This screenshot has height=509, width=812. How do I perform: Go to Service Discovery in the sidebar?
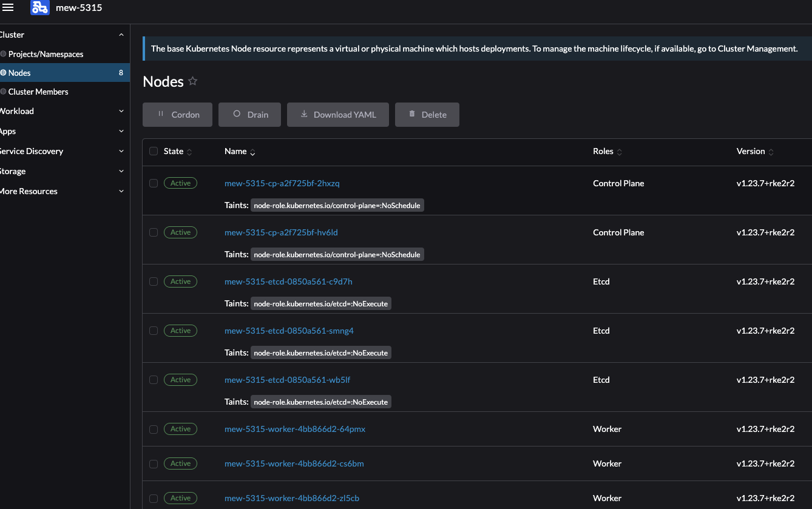pyautogui.click(x=32, y=151)
